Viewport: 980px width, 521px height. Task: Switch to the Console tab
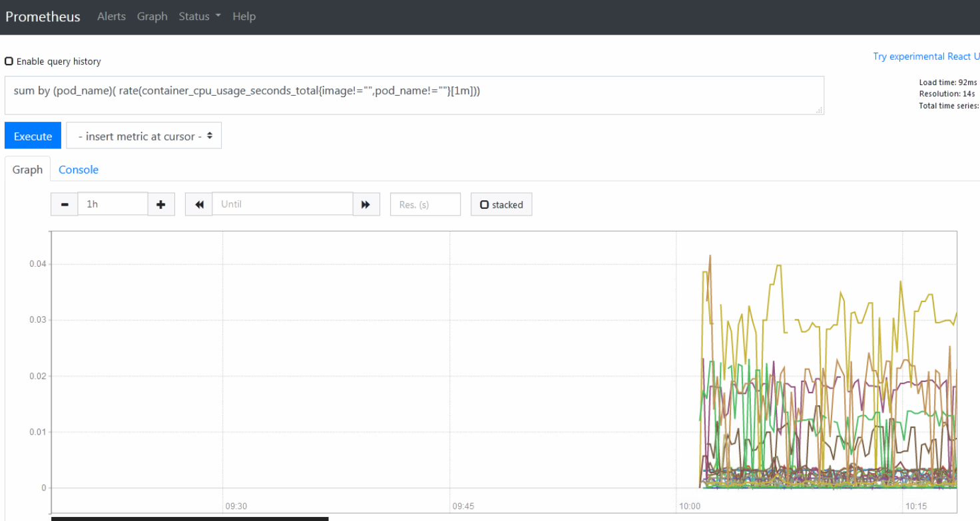pos(79,170)
